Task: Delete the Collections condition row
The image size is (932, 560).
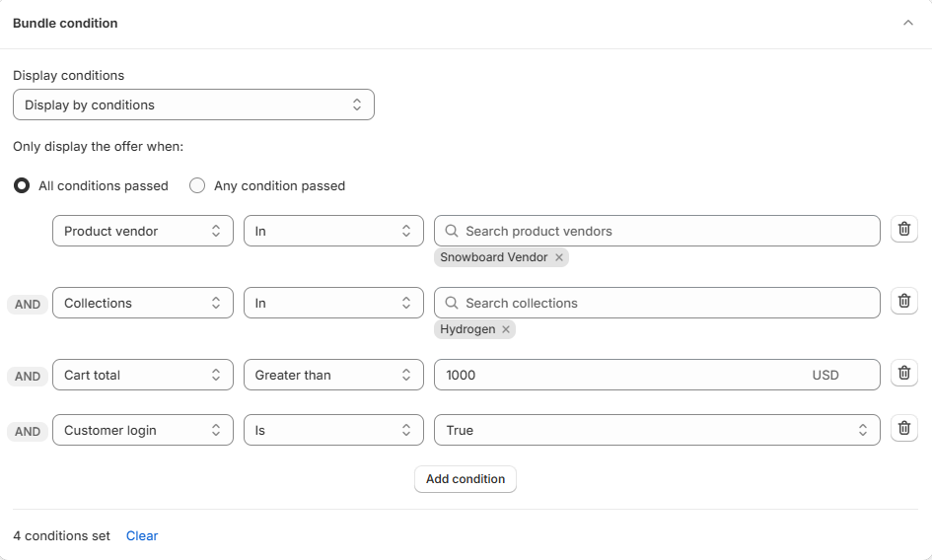Action: 903,301
